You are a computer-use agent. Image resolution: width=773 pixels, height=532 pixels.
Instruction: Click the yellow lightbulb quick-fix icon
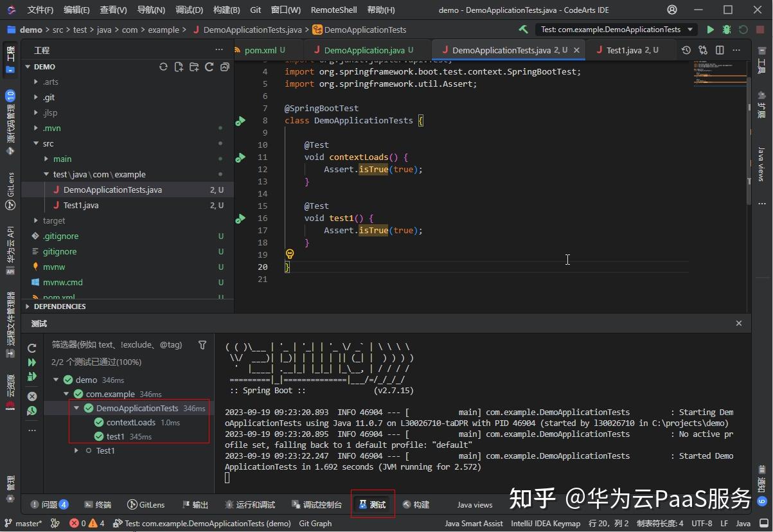click(289, 254)
